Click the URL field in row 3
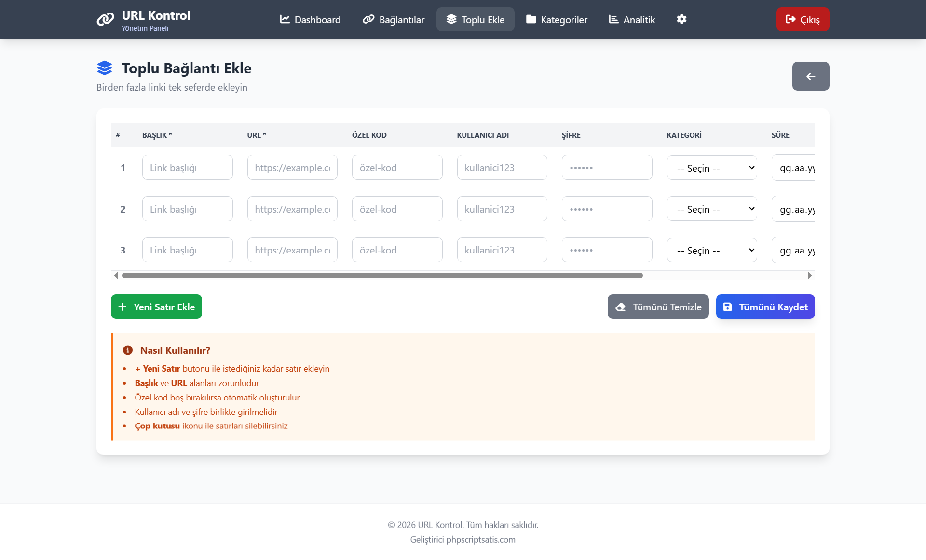This screenshot has height=560, width=926. point(292,250)
